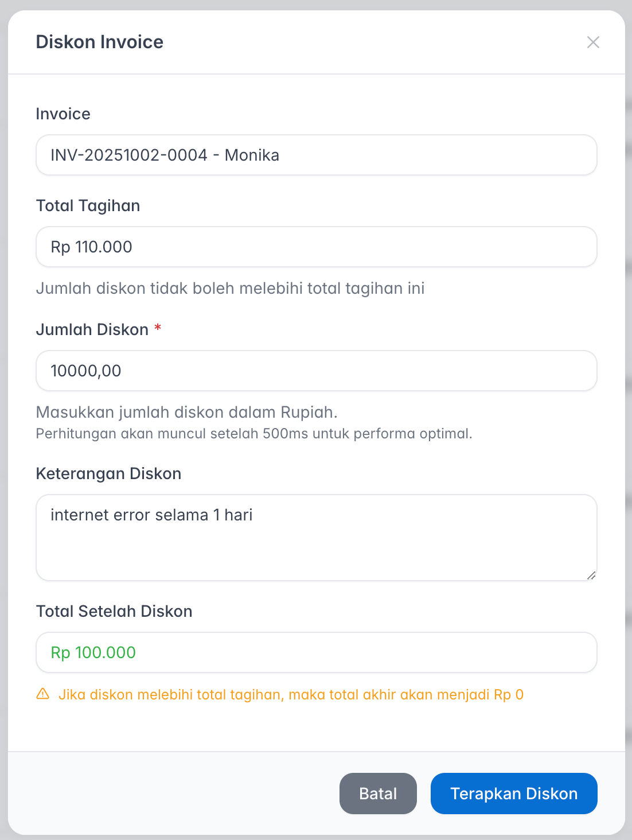The height and width of the screenshot is (840, 632).
Task: Click the red asterisk beside Jumlah Diskon
Action: (x=158, y=328)
